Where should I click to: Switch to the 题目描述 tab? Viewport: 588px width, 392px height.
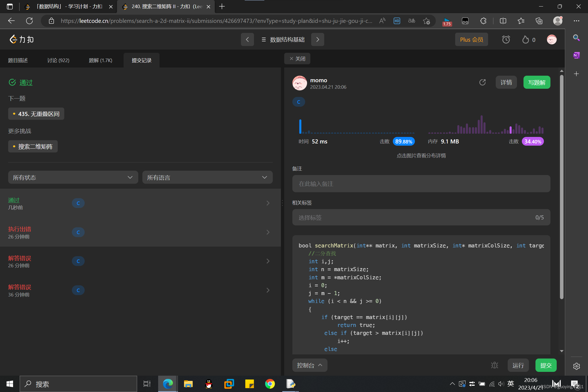(x=18, y=60)
